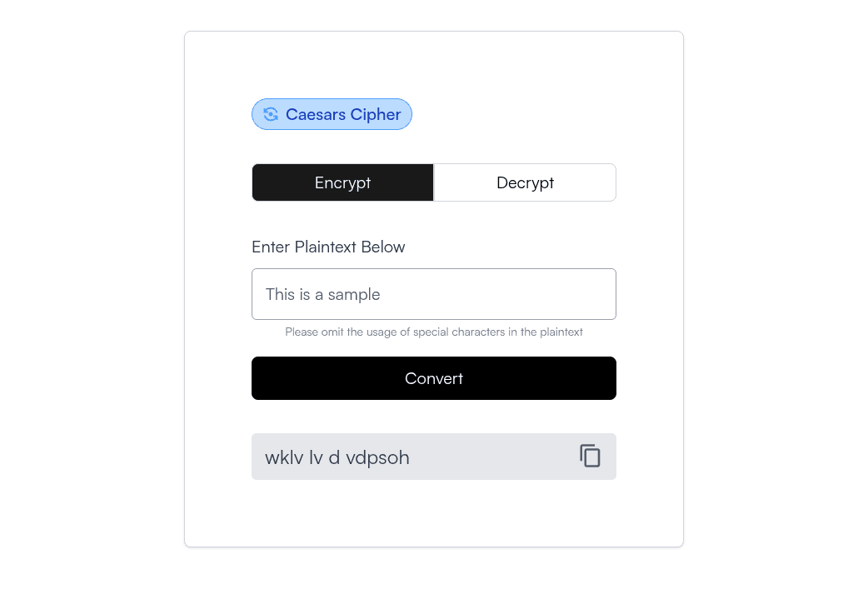Click the special characters warning text
The height and width of the screenshot is (594, 868).
click(x=433, y=332)
